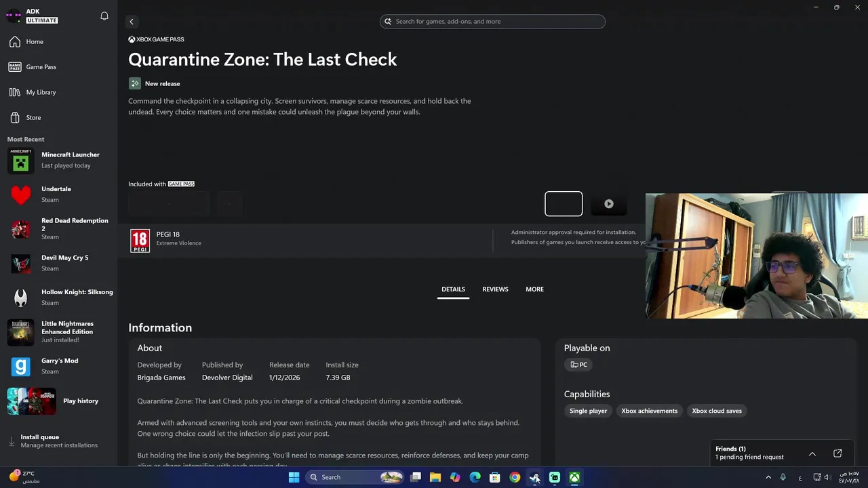This screenshot has height=488, width=868.
Task: Select Undertale in Most Recent
Action: pos(58,195)
